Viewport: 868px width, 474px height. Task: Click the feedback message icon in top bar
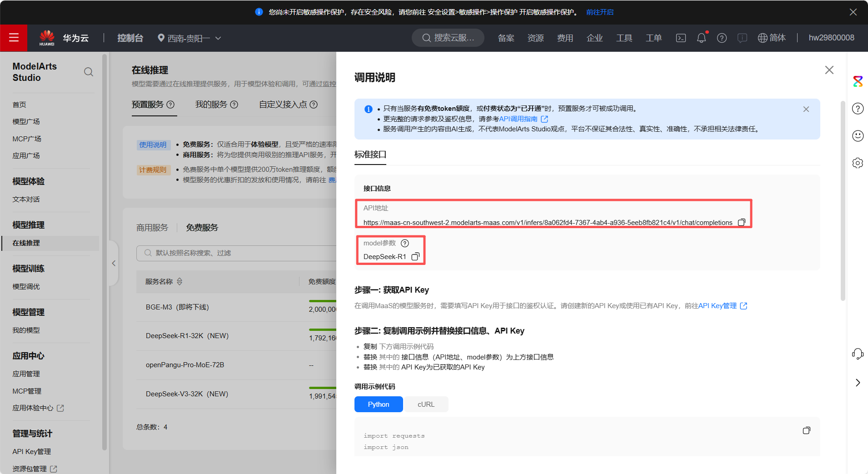coord(742,38)
